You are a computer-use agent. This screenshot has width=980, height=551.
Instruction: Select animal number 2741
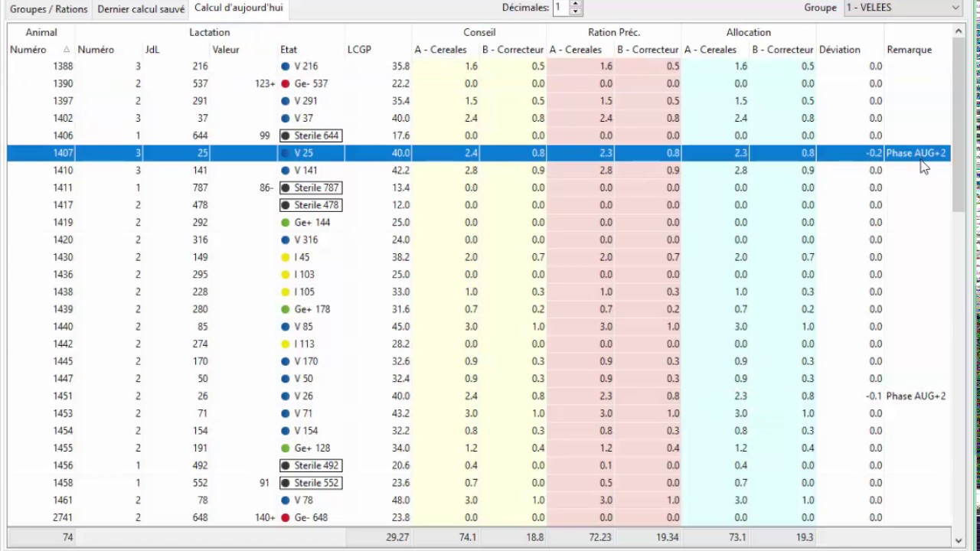tap(63, 517)
